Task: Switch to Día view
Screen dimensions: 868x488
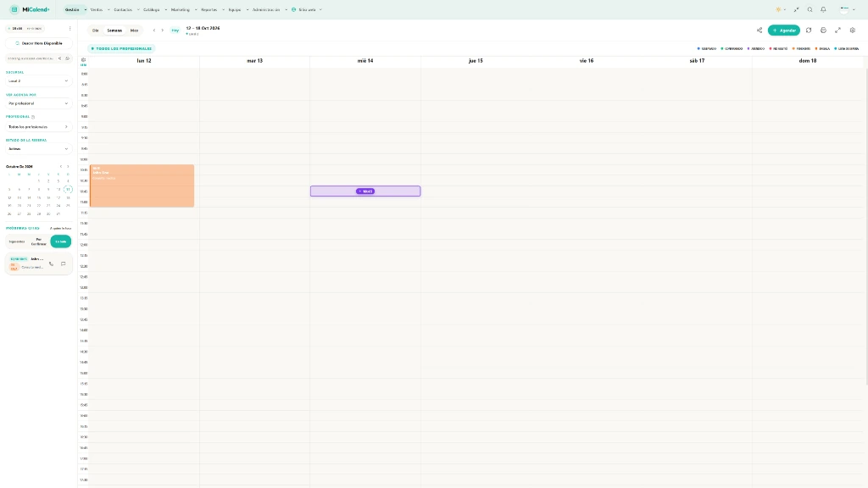Action: tap(95, 30)
